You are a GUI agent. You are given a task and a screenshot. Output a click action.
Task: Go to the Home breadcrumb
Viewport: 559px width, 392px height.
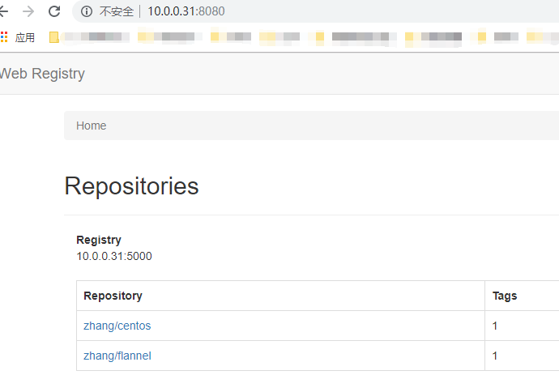91,126
